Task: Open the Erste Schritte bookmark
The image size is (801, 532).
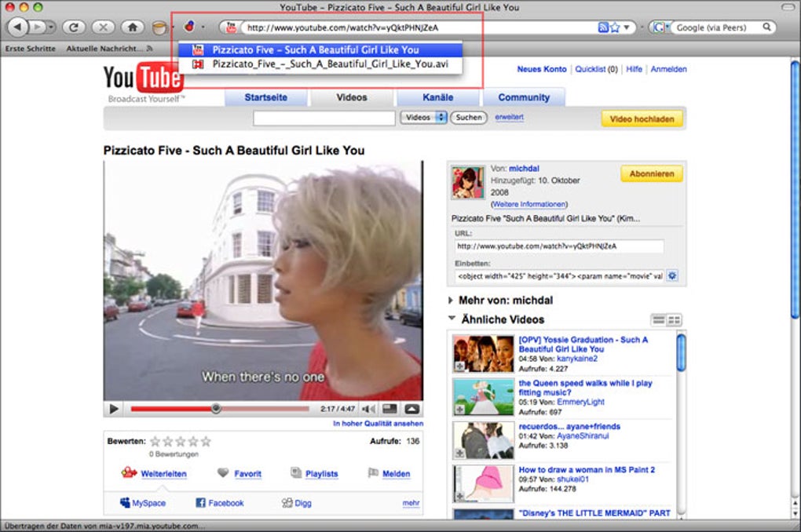Action: (30, 49)
